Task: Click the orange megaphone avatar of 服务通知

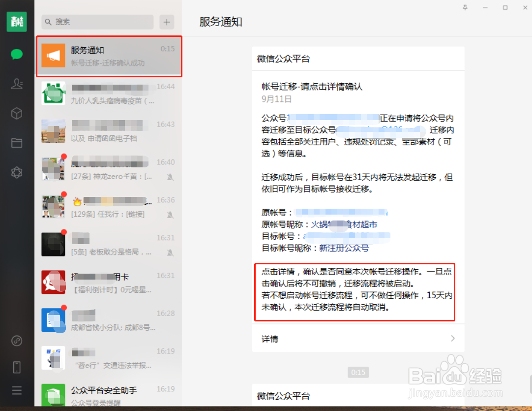Action: [x=53, y=56]
